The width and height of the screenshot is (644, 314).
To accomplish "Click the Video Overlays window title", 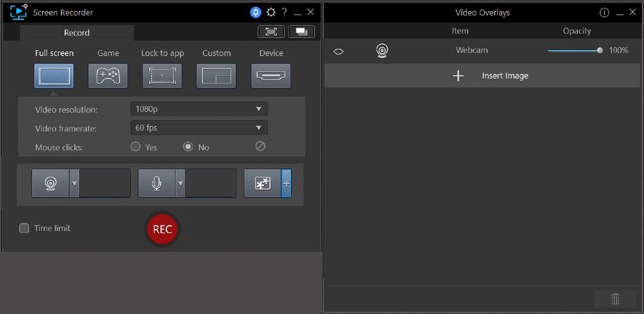I will coord(482,12).
